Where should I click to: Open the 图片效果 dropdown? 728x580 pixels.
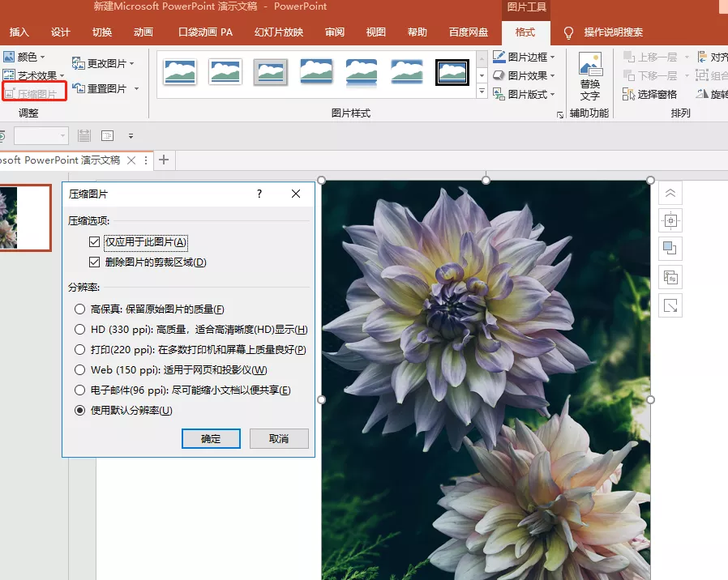[x=525, y=75]
